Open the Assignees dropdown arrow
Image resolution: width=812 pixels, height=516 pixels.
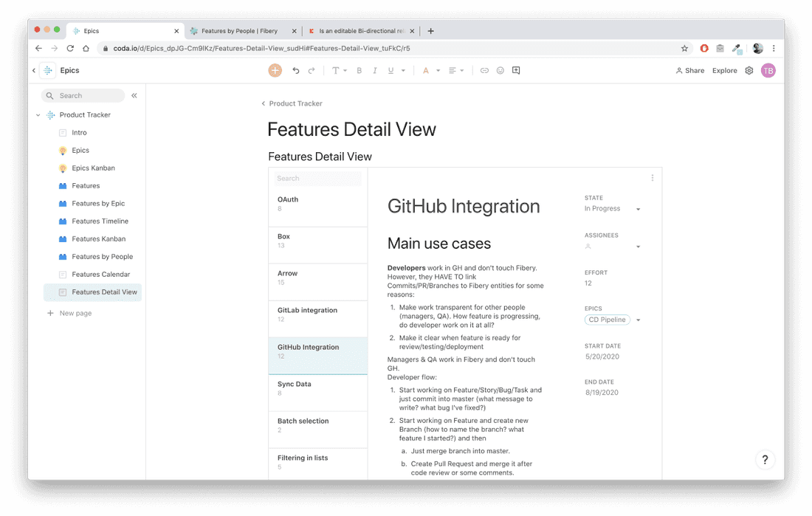[x=638, y=247]
